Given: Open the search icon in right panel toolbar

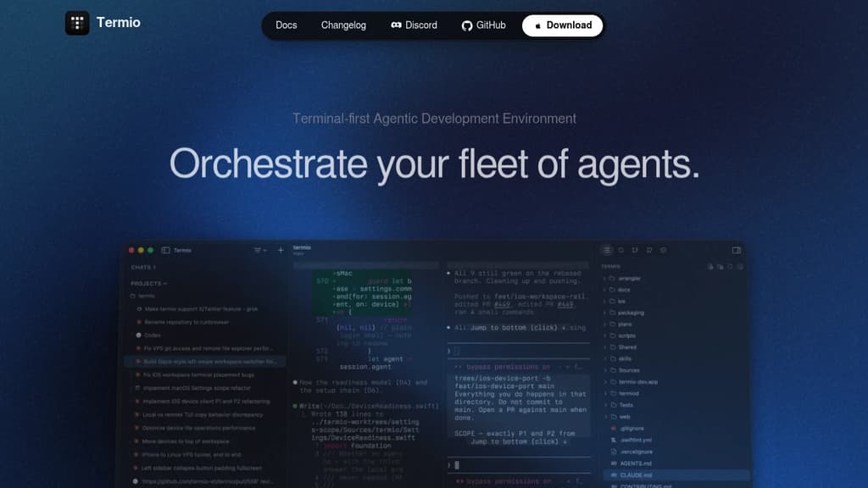Looking at the screenshot, I should coord(621,251).
